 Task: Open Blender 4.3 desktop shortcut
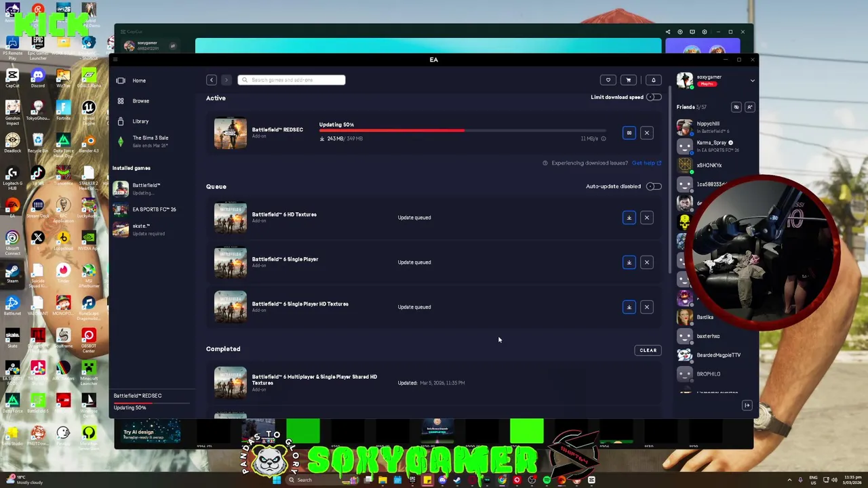tap(89, 143)
